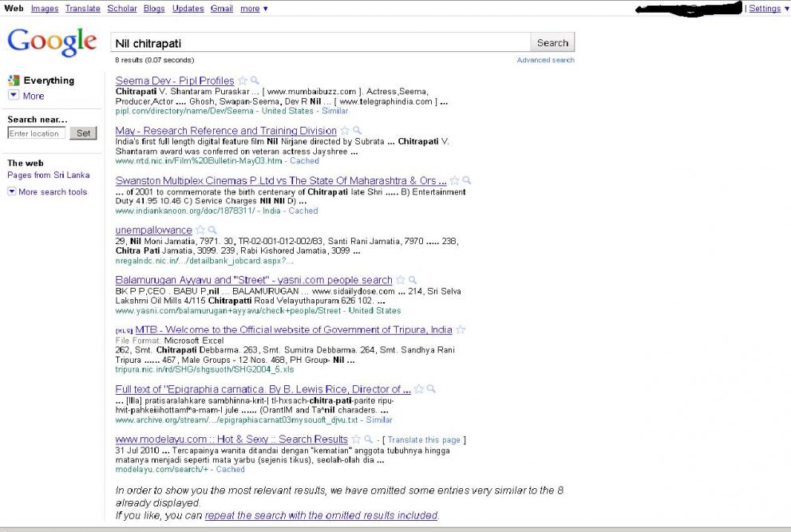Star the Epigraphia carnatica result
The width and height of the screenshot is (791, 532).
[x=419, y=388]
